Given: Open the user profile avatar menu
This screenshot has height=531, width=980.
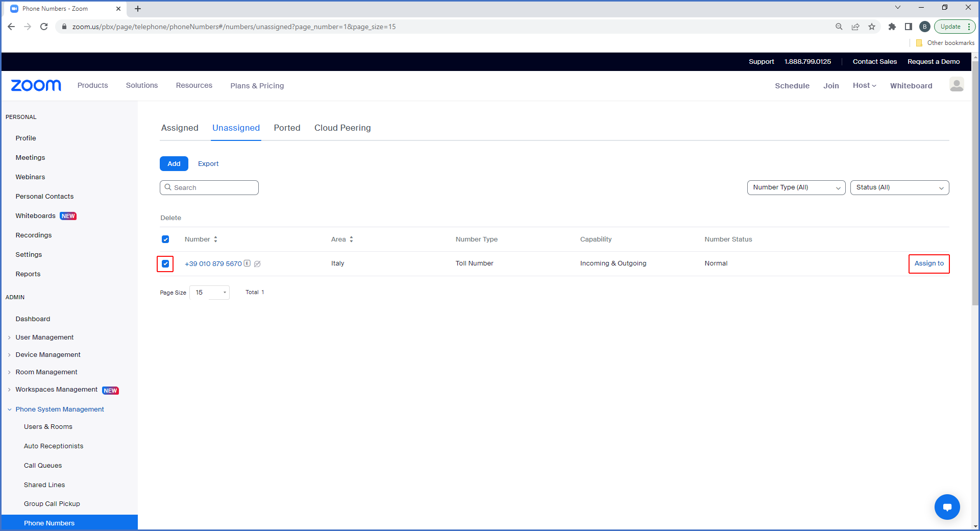Looking at the screenshot, I should point(957,85).
